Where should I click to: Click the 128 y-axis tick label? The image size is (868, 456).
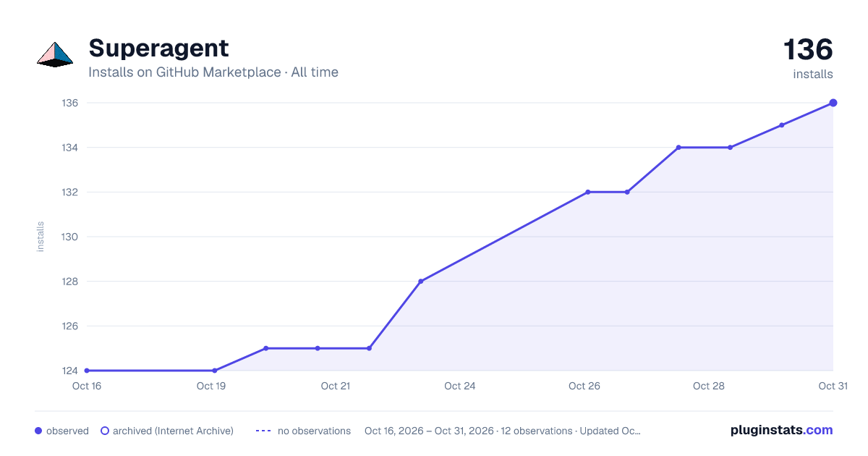click(x=69, y=282)
